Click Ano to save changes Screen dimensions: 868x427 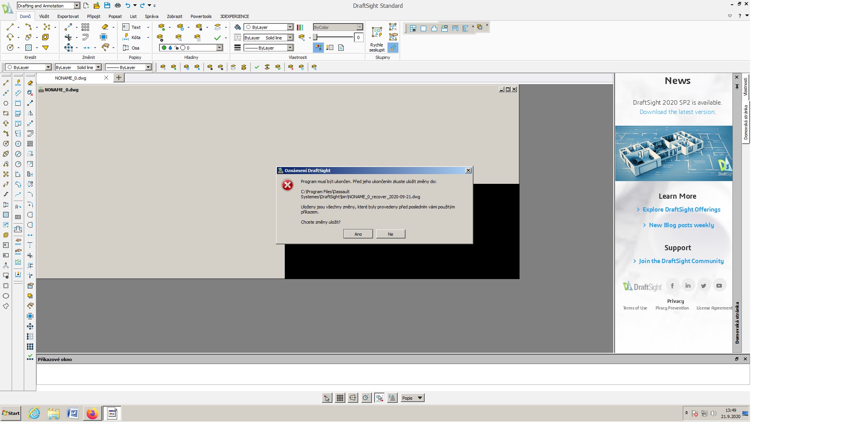[x=358, y=234]
